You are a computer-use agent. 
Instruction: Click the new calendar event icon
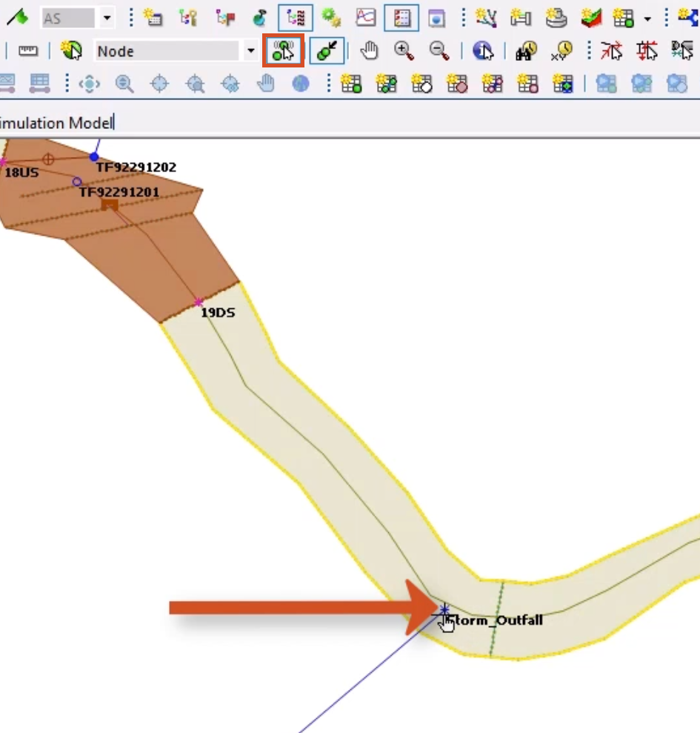click(153, 18)
